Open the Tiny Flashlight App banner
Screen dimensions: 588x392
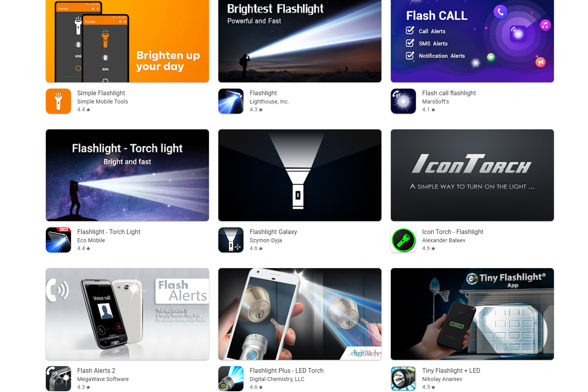(472, 314)
